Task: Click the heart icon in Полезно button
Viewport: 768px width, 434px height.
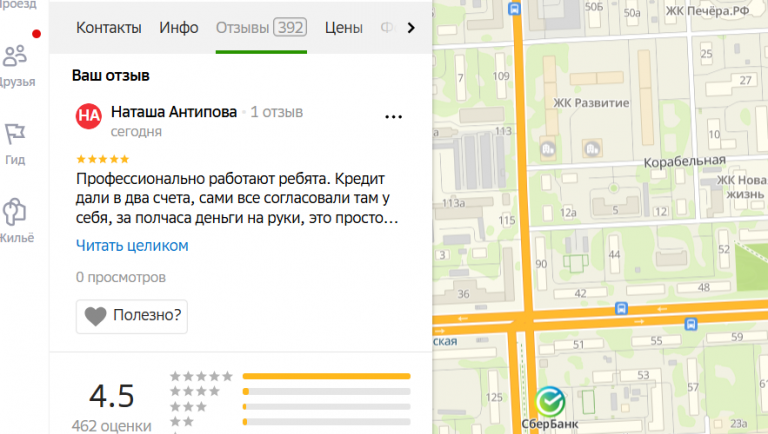Action: 95,316
